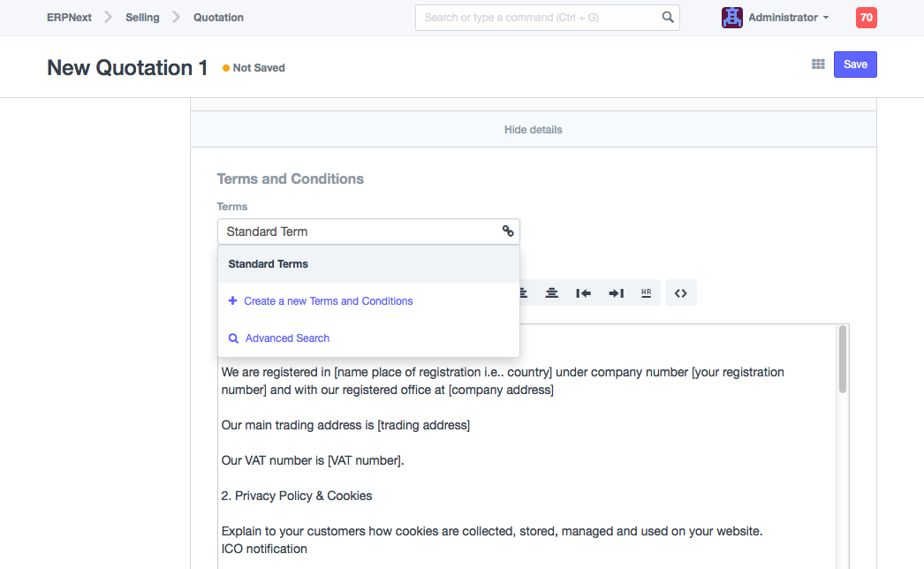Click Create a new Terms and Conditions

(328, 301)
